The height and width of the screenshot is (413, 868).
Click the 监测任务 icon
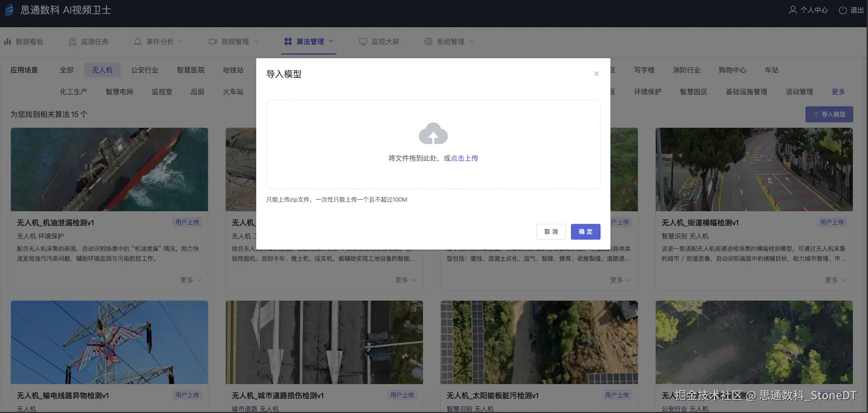coord(72,42)
